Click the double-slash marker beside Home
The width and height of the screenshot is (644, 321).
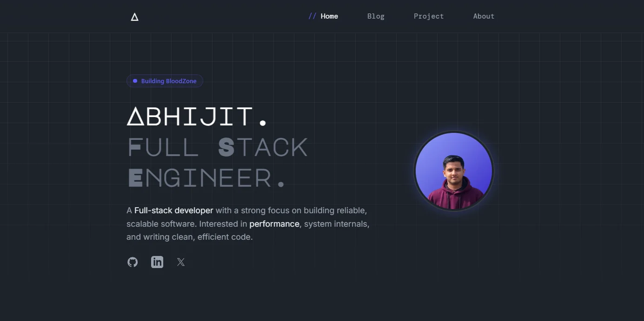(312, 16)
